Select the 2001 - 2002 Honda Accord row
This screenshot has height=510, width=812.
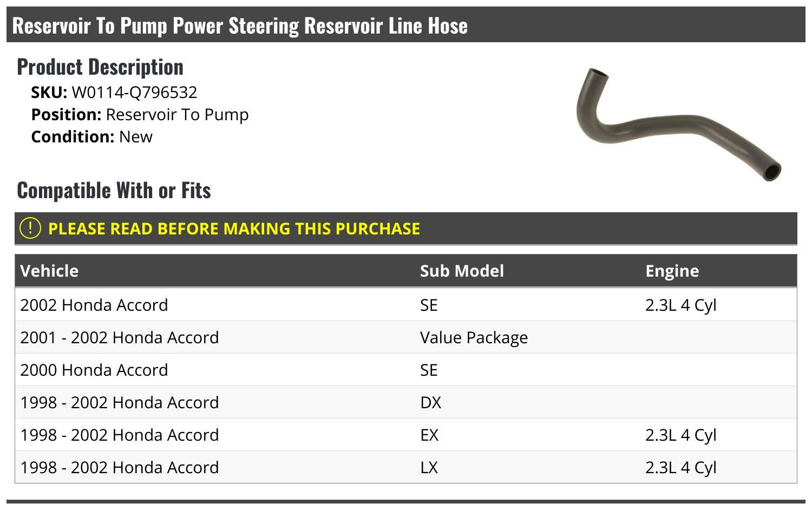tap(120, 337)
